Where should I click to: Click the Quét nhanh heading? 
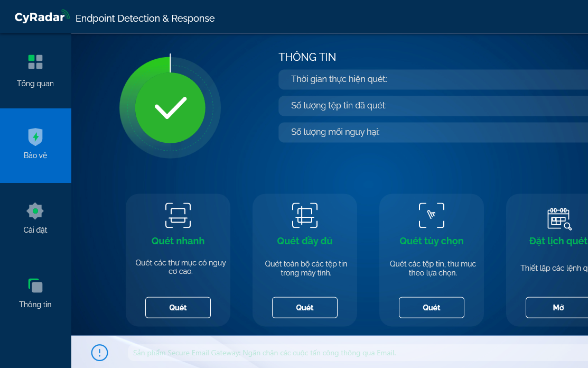pos(178,241)
